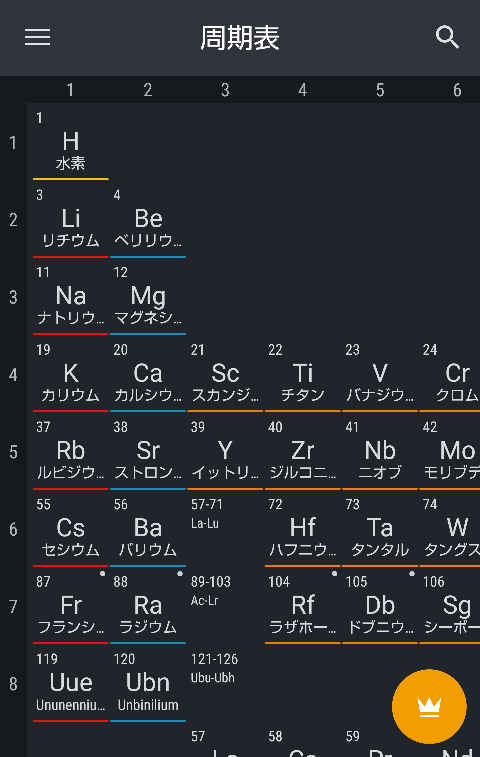Open Scandium (Sc) element details
The image size is (480, 757).
(225, 377)
